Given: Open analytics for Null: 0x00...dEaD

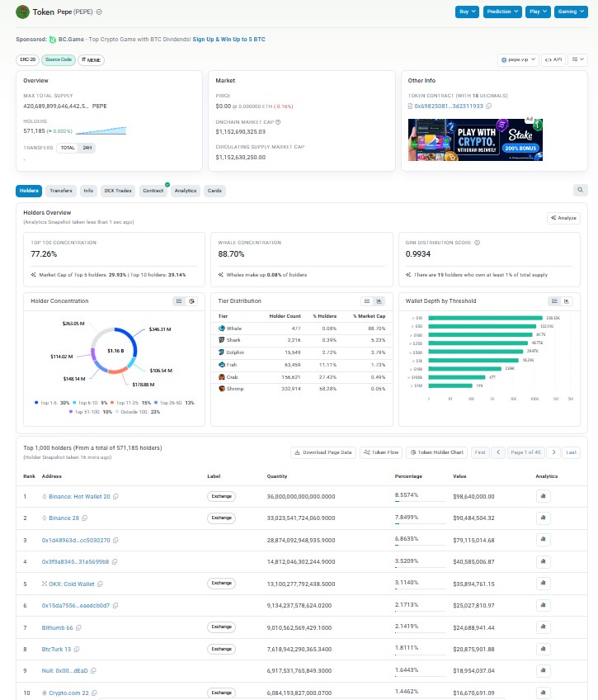Looking at the screenshot, I should (x=544, y=670).
